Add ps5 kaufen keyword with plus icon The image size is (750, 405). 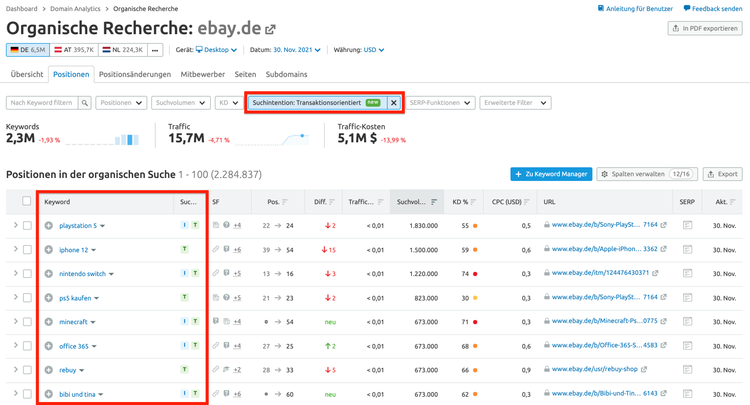click(49, 298)
